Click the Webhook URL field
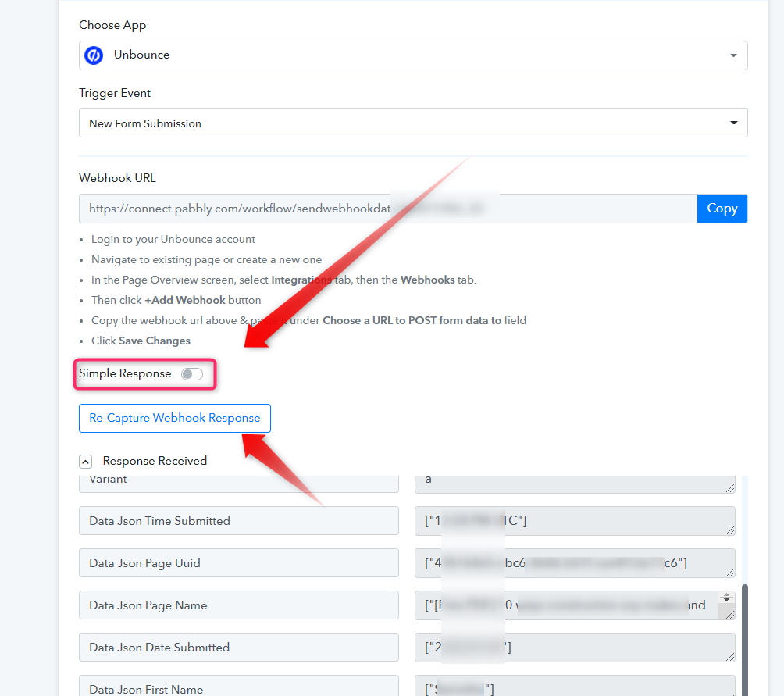 387,209
